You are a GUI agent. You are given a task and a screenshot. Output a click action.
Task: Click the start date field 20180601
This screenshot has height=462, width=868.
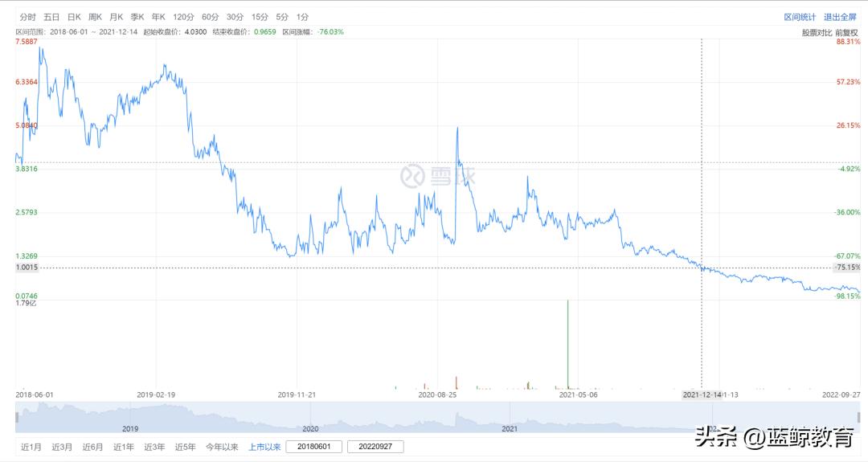[314, 447]
